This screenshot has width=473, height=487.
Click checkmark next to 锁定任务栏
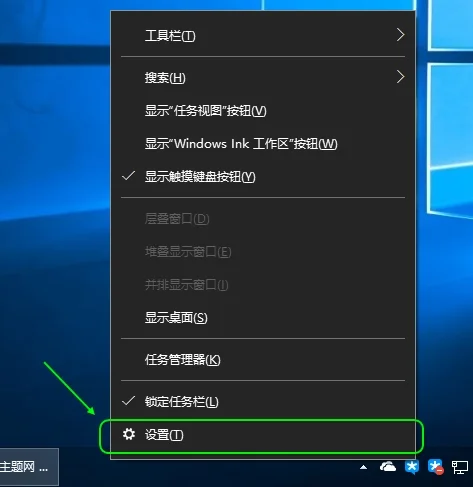(128, 401)
